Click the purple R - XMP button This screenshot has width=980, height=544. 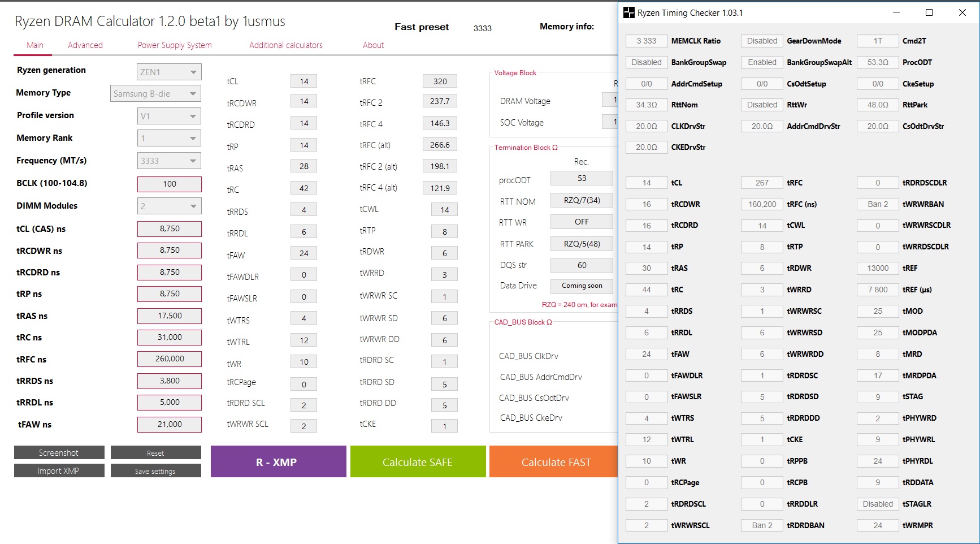pyautogui.click(x=279, y=461)
